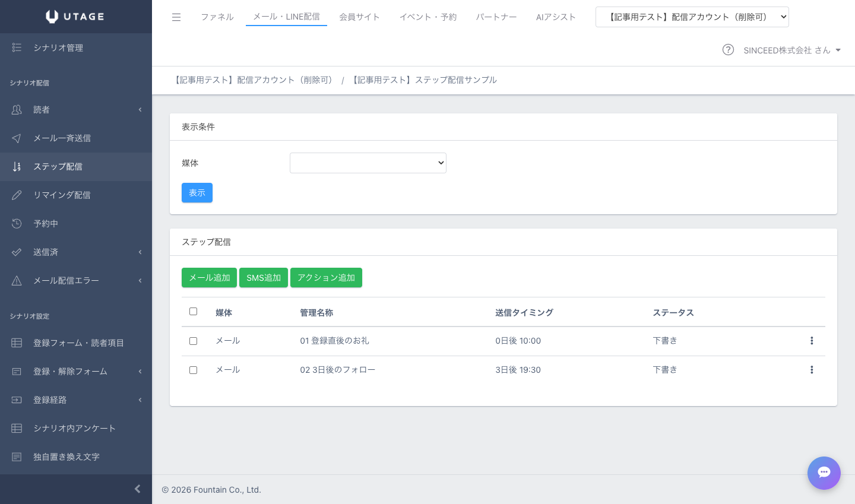
Task: Expand the 読者 submenu chevron
Action: click(x=140, y=110)
